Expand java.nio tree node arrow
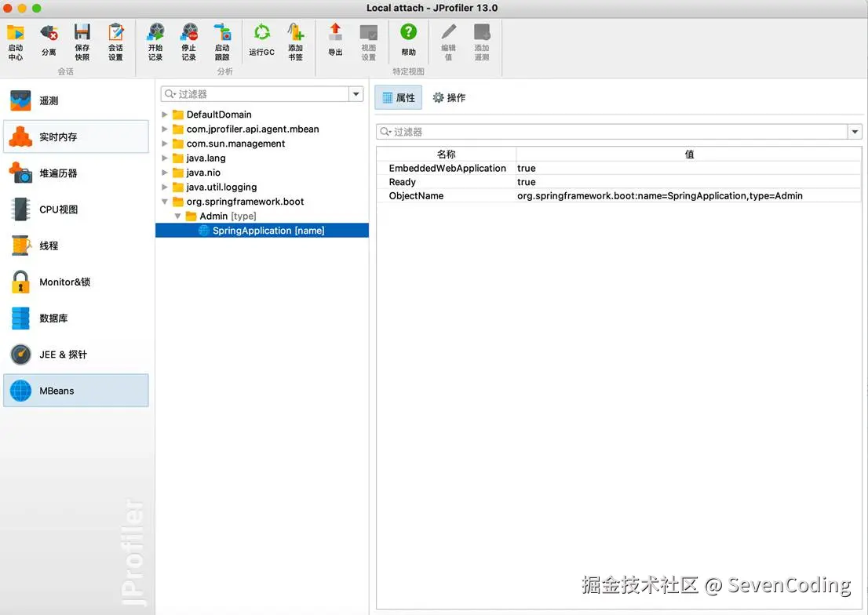The width and height of the screenshot is (868, 615). (164, 172)
